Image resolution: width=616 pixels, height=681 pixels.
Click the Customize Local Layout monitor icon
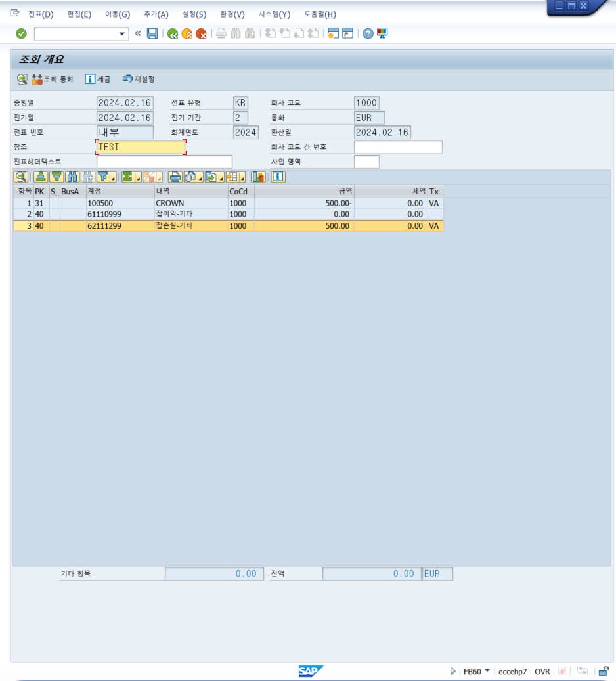tap(382, 33)
